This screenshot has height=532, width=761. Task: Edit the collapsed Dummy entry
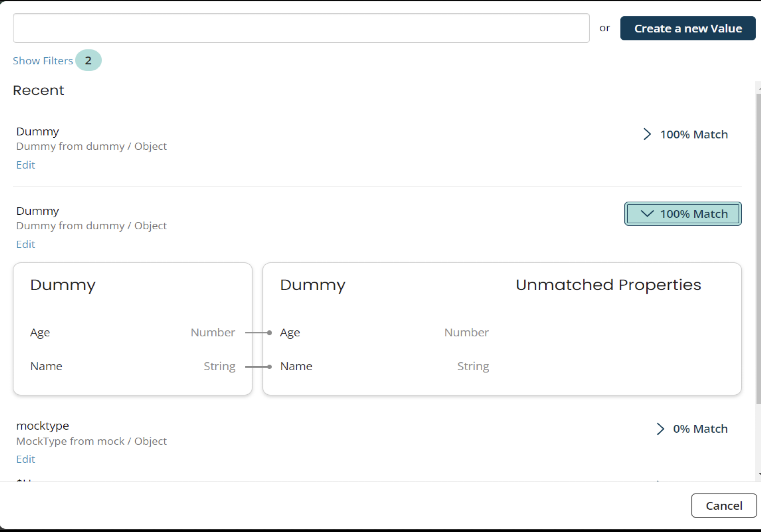26,165
